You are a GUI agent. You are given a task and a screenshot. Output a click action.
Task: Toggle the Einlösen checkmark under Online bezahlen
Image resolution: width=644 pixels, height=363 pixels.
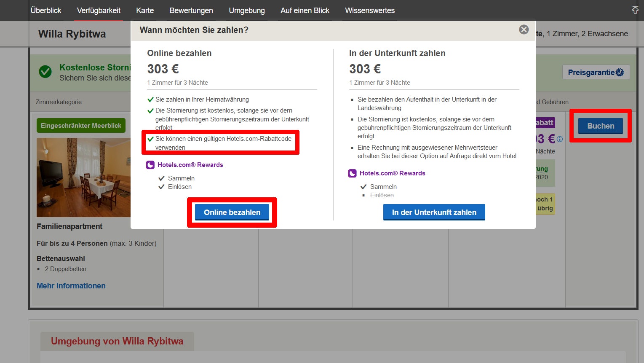(x=161, y=187)
